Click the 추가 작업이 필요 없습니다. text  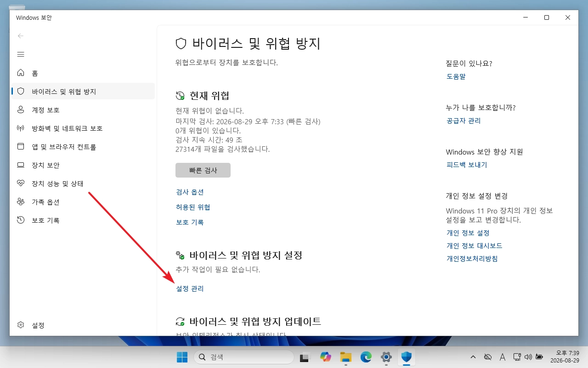(218, 269)
